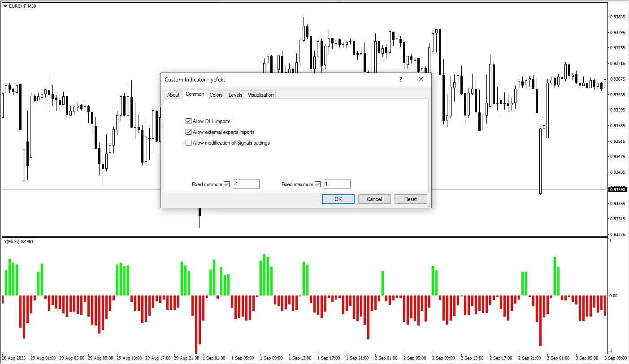This screenshot has width=629, height=364.
Task: Click the 0.00 indicator scale label
Action: tap(613, 296)
